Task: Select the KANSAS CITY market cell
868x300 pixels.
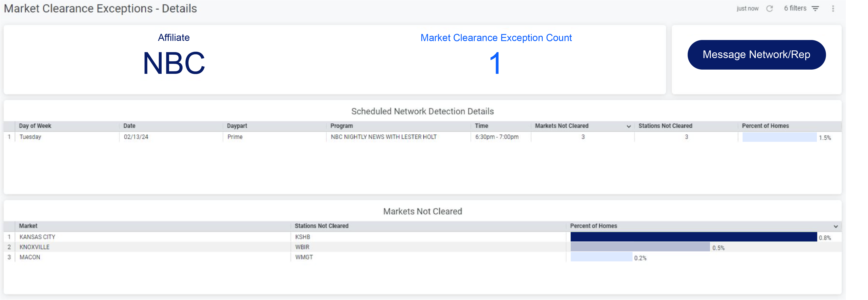Action: click(153, 237)
